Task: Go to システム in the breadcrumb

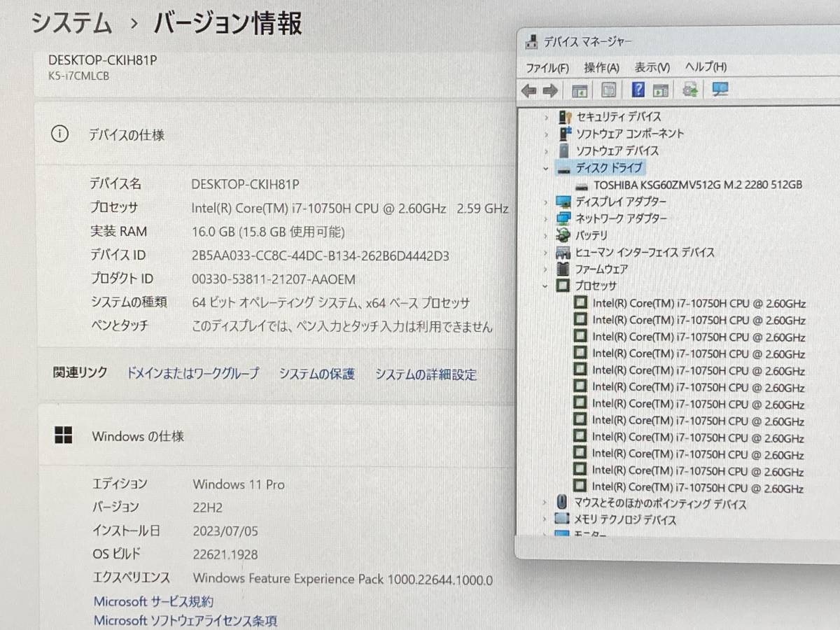Action: coord(72,23)
